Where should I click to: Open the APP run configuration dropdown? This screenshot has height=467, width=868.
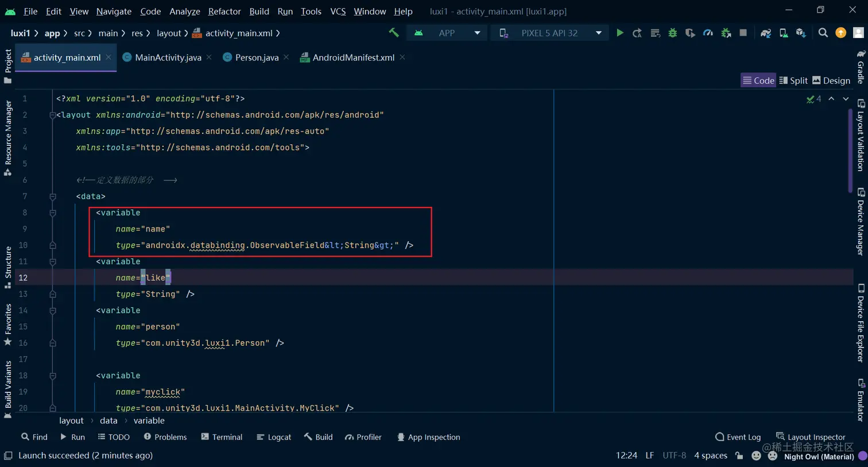pyautogui.click(x=447, y=33)
